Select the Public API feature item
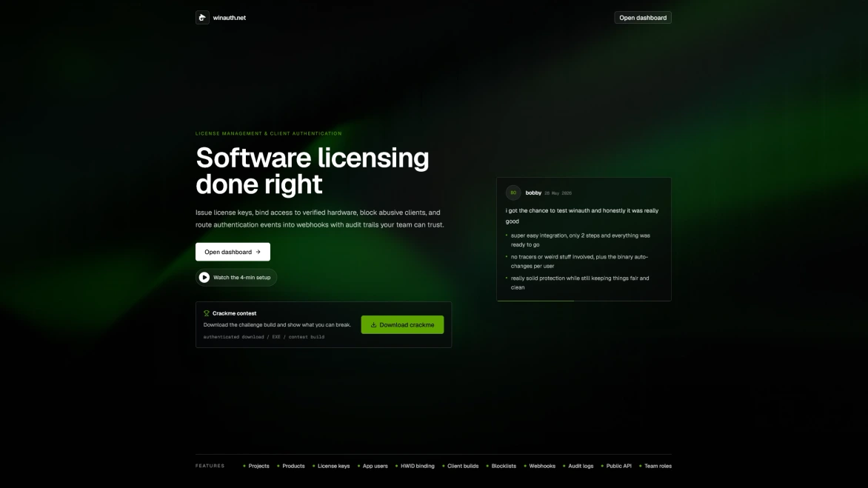The width and height of the screenshot is (868, 488). (x=616, y=466)
